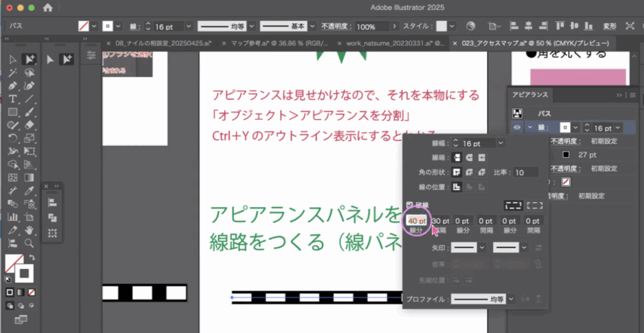Viewport: 644px width, 333px height.
Task: Choose the round join corner shape icon
Action: [x=469, y=172]
